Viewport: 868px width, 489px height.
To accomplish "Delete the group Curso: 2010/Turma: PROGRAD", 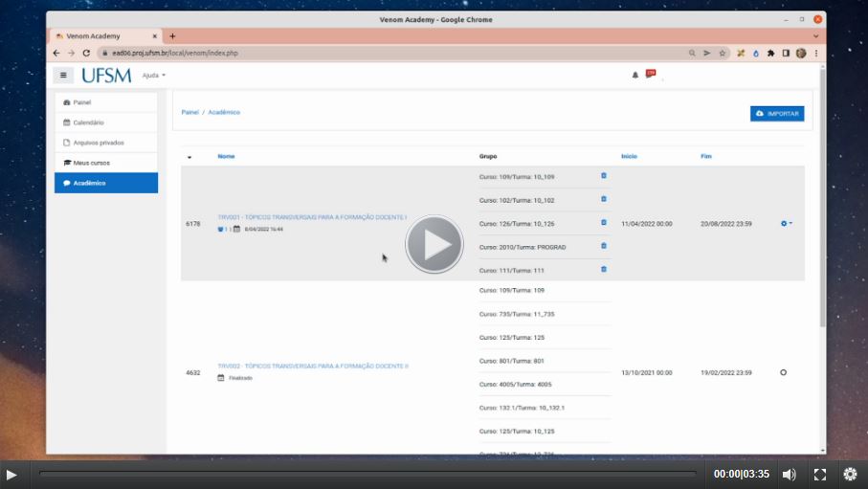I will (x=603, y=246).
